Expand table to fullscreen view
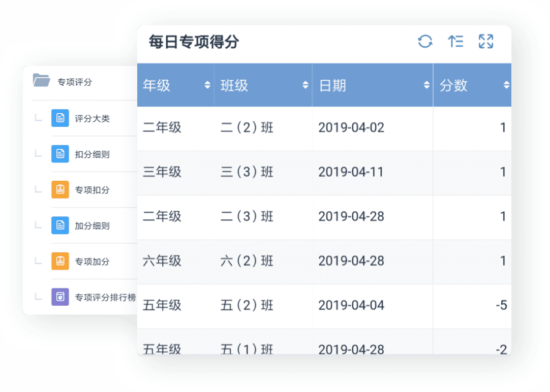The height and width of the screenshot is (392, 550). 486,42
